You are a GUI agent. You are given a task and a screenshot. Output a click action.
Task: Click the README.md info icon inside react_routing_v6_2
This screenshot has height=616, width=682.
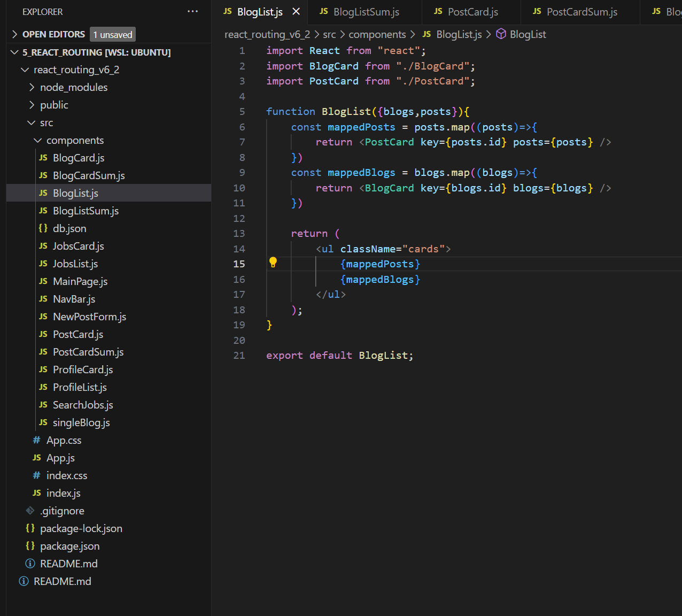(x=30, y=564)
